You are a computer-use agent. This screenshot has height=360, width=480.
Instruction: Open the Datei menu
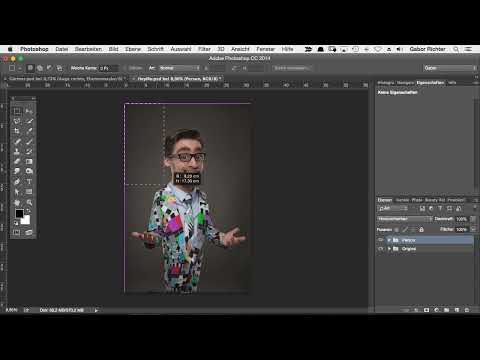(x=62, y=49)
